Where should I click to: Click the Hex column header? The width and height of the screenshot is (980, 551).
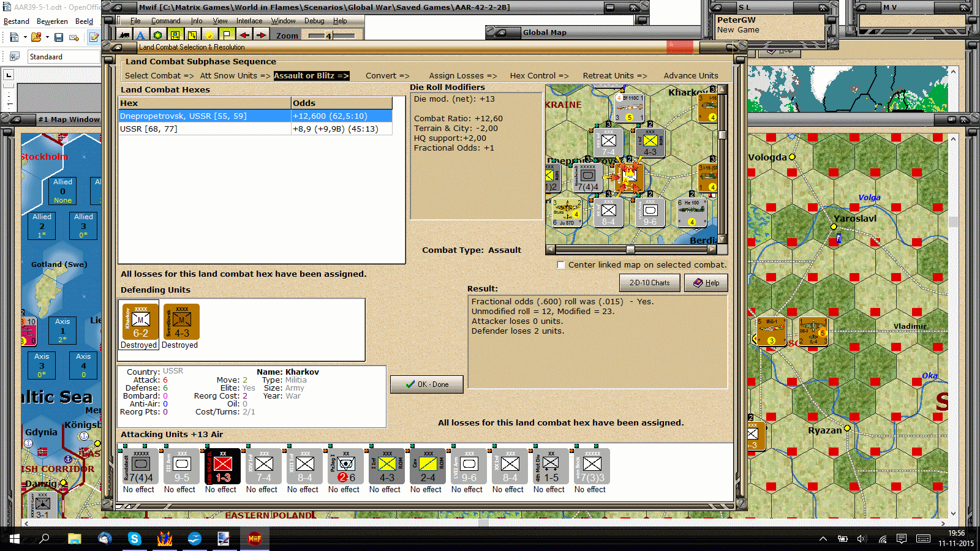click(205, 103)
